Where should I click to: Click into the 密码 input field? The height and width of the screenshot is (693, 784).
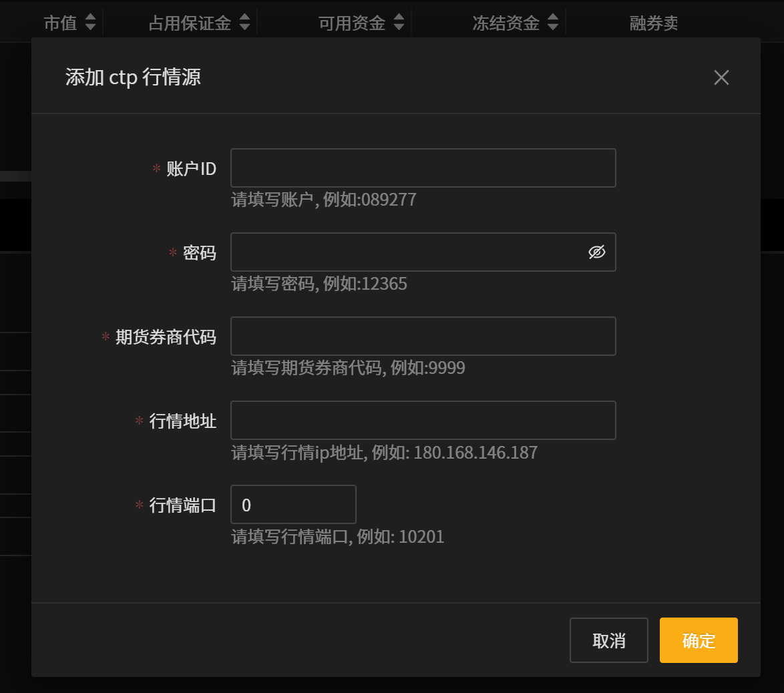pyautogui.click(x=423, y=252)
